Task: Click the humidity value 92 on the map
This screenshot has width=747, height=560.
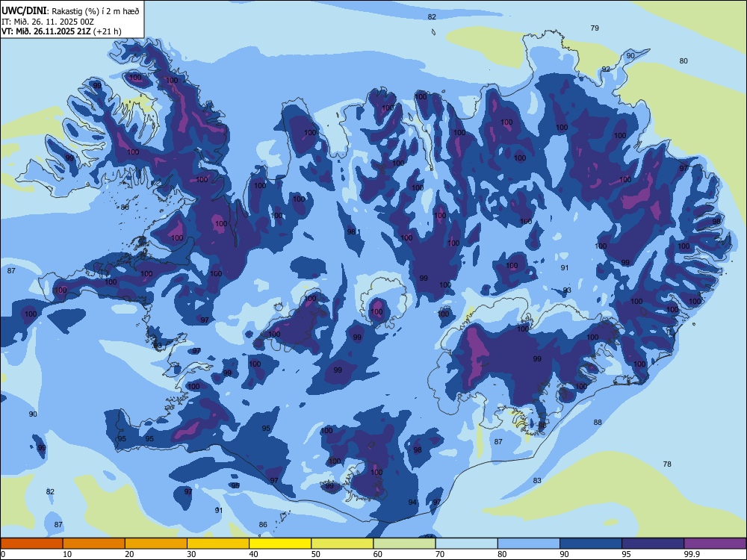Action: 606,69
